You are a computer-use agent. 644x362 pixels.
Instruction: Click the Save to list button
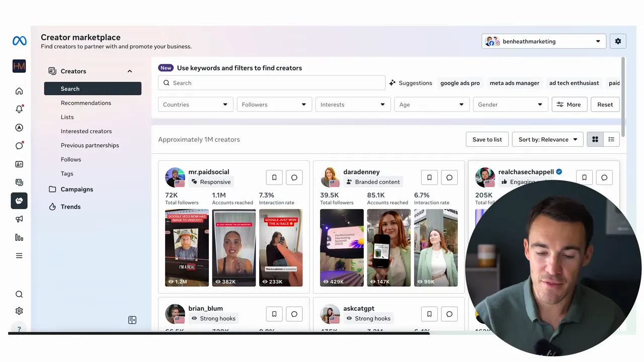pyautogui.click(x=487, y=139)
